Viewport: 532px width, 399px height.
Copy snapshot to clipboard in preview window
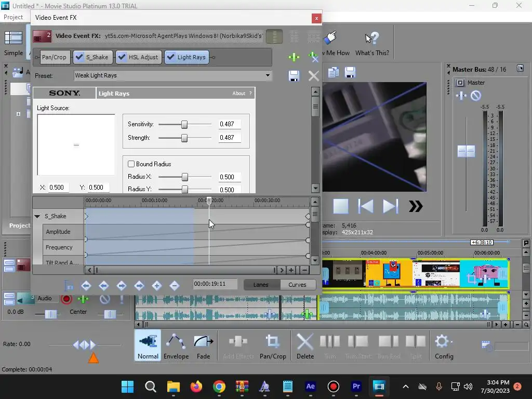coord(333,72)
